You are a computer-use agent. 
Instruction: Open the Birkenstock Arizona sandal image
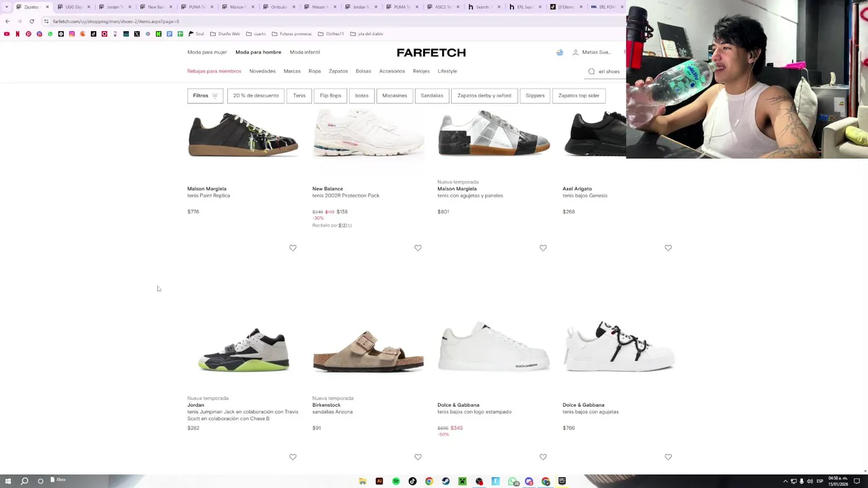point(368,352)
